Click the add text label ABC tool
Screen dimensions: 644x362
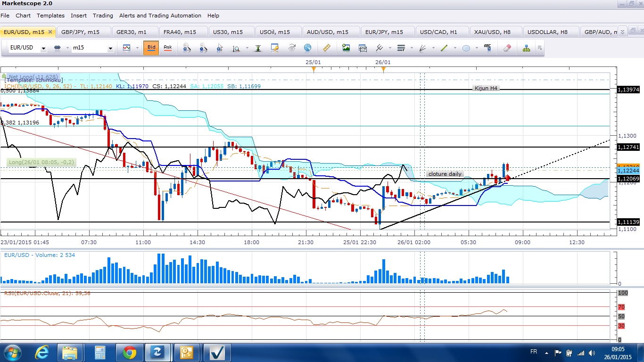(487, 48)
